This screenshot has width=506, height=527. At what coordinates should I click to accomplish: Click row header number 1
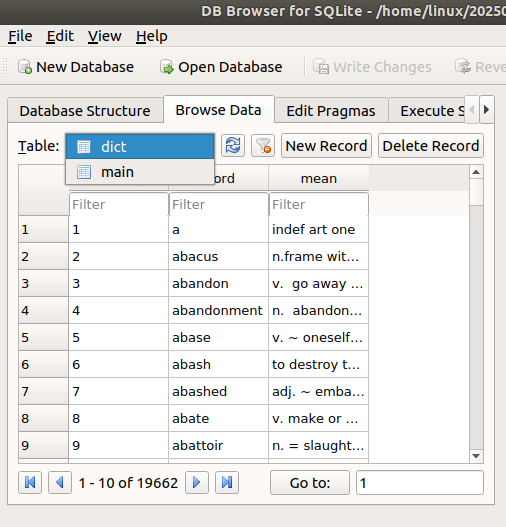pyautogui.click(x=43, y=229)
